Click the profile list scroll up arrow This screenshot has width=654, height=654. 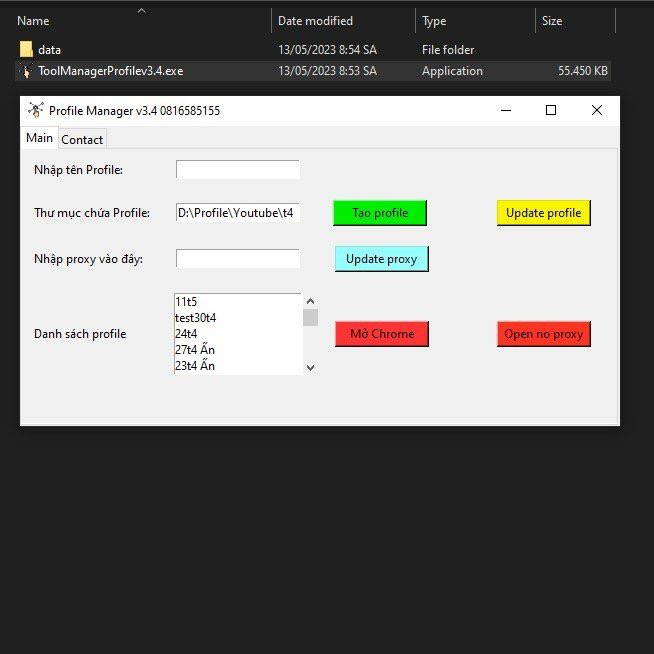coord(310,301)
